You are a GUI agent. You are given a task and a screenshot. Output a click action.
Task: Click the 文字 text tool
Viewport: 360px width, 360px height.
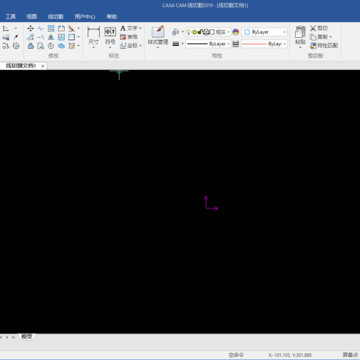click(x=129, y=28)
